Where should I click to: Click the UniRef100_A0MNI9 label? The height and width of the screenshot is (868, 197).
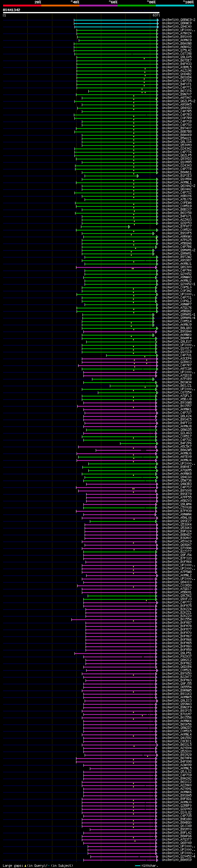176,40
